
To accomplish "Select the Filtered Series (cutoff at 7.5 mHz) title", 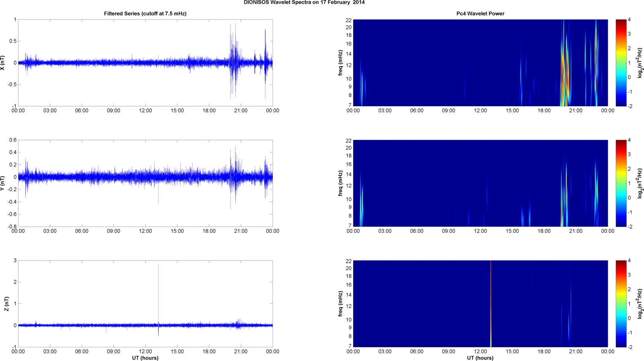I will pyautogui.click(x=145, y=14).
